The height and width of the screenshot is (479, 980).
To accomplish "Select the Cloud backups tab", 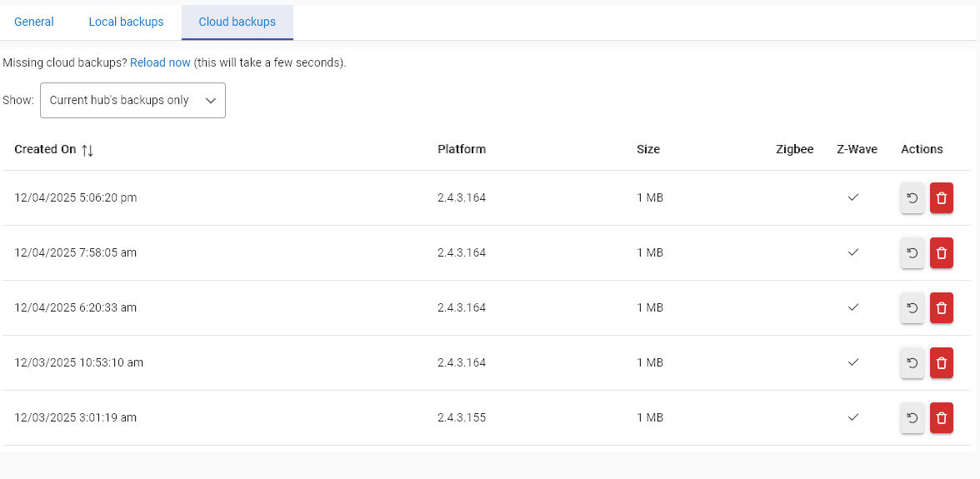I will [237, 22].
